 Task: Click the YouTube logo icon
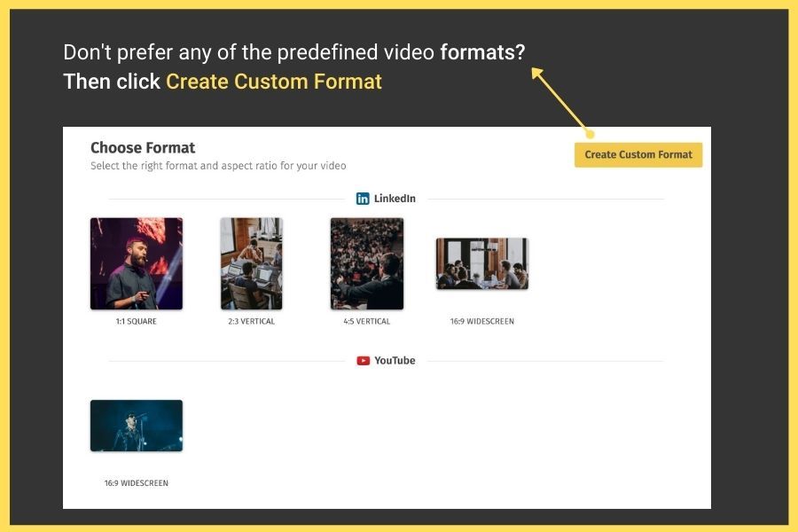(x=364, y=361)
